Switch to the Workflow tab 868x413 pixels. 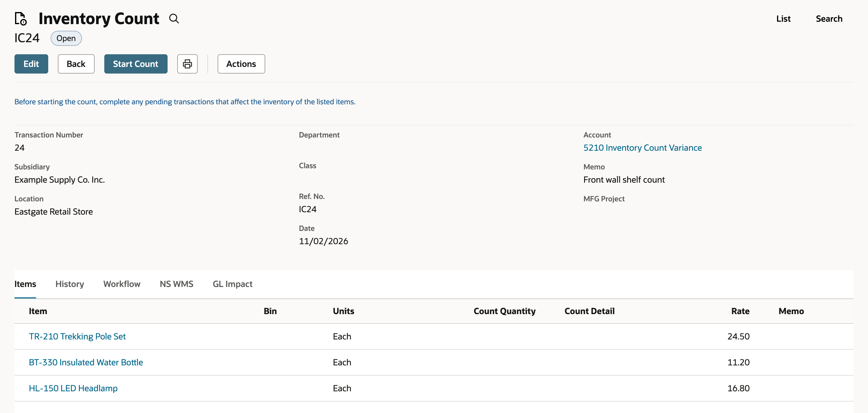point(122,284)
